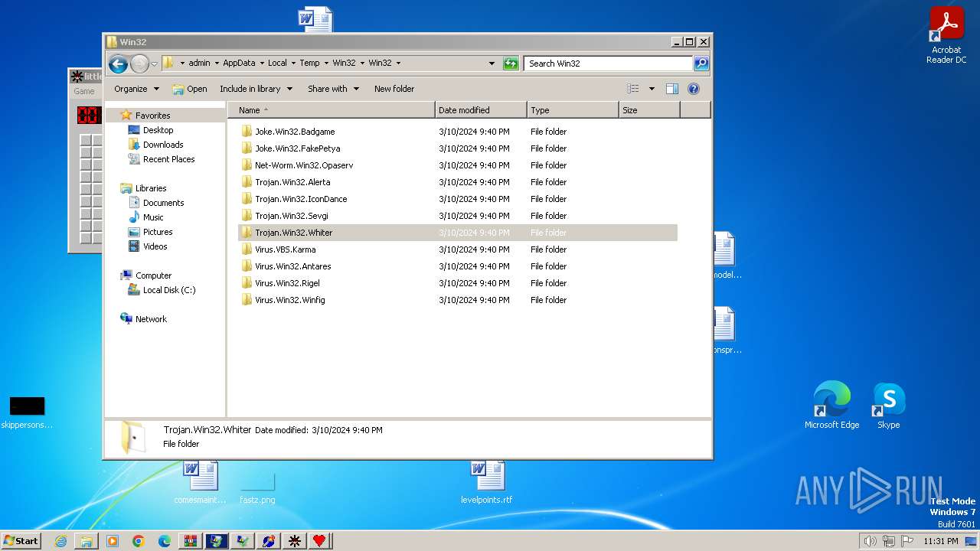The width and height of the screenshot is (980, 551).
Task: Expand the address bar history dropdown
Action: point(492,64)
